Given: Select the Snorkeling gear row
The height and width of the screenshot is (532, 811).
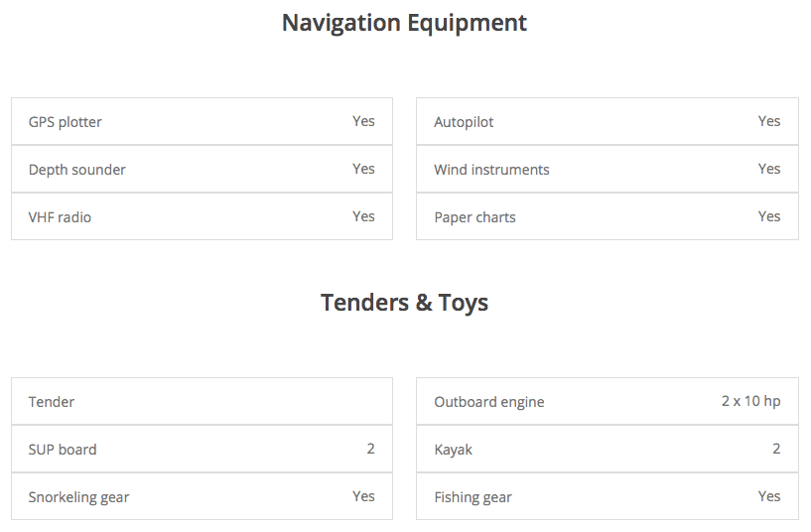Looking at the screenshot, I should 202,497.
